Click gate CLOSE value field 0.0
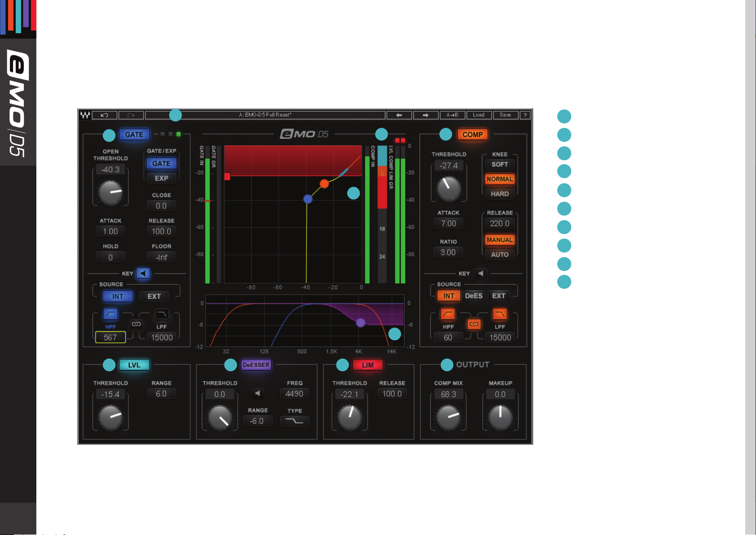 [x=162, y=206]
